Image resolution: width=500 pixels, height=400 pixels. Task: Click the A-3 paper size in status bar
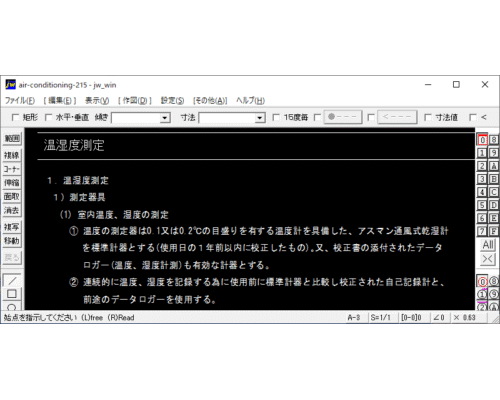[354, 318]
